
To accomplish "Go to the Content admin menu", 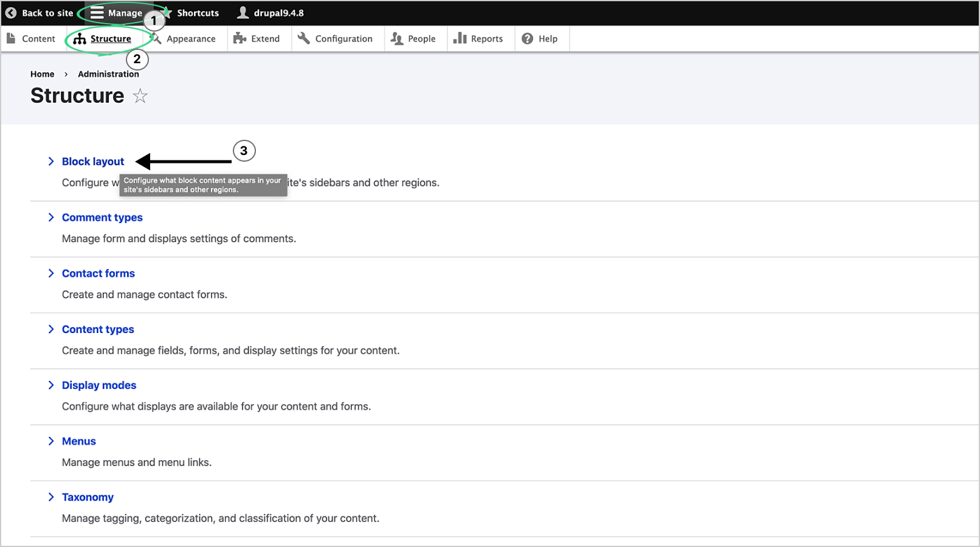I will [38, 38].
